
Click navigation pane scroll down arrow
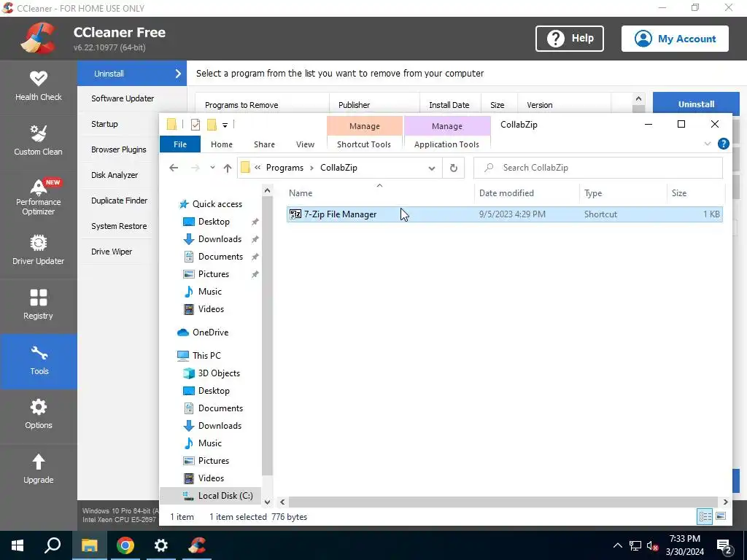pyautogui.click(x=267, y=502)
